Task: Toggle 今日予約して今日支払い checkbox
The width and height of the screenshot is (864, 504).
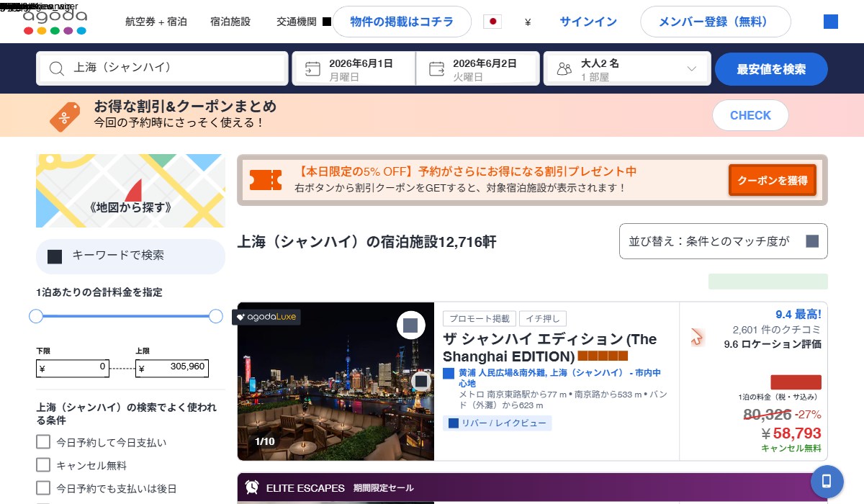Action: [x=43, y=442]
